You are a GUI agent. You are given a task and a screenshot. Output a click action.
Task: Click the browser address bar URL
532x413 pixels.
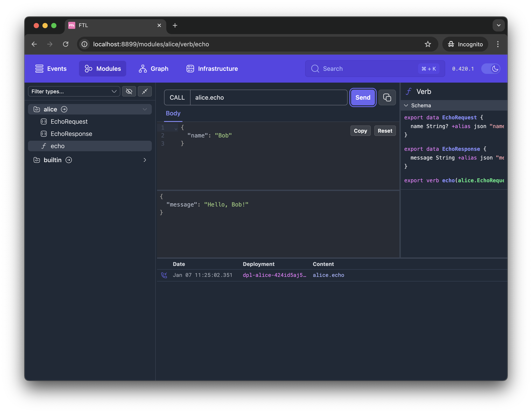tap(151, 44)
